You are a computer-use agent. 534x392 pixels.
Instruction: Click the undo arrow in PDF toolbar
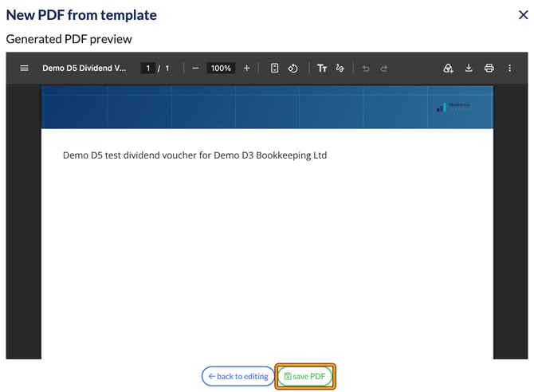click(366, 69)
